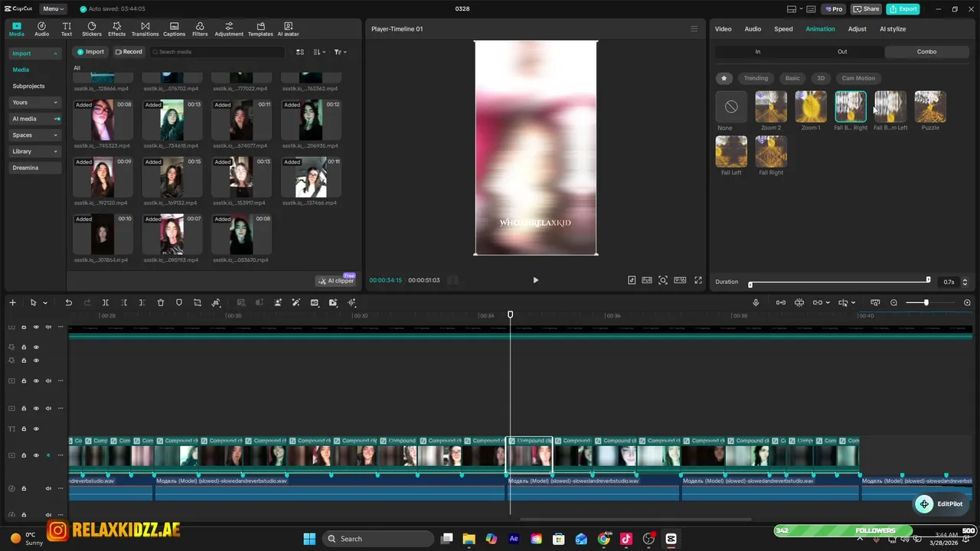Lock the text track

click(x=24, y=429)
